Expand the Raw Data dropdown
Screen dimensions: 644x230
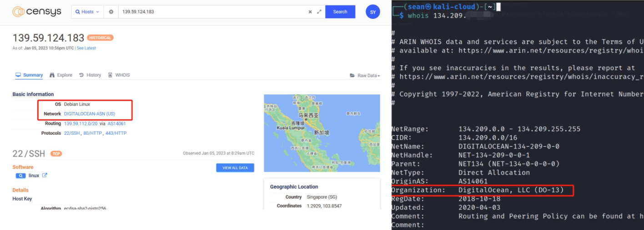coord(365,76)
